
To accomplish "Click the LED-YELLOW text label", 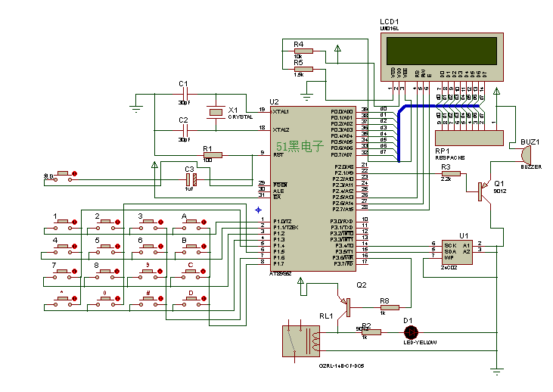I will tap(420, 342).
